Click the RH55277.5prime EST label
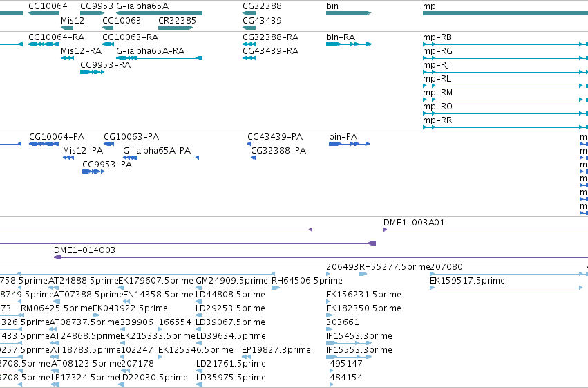 tap(395, 267)
